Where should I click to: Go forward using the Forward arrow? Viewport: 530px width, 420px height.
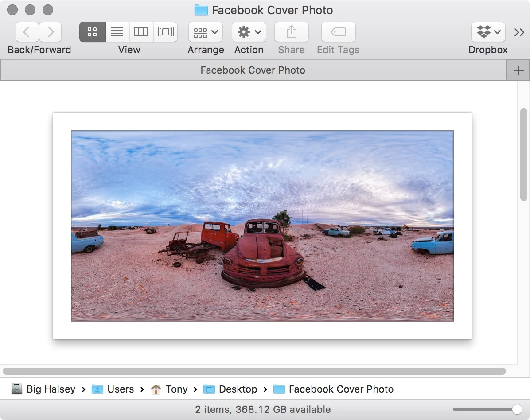(51, 31)
